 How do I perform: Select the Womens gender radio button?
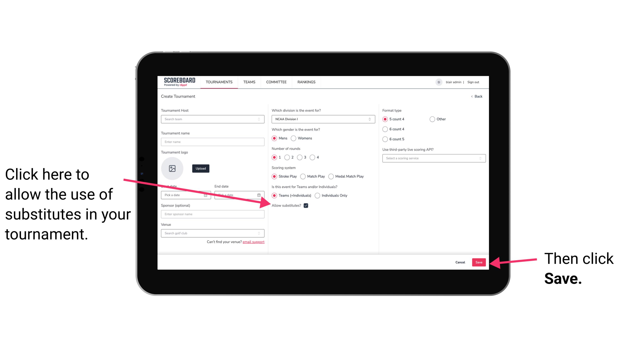(294, 139)
